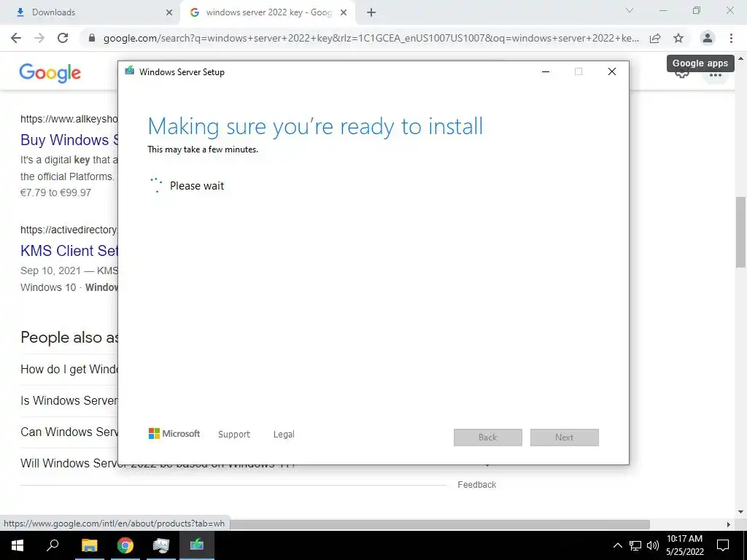Close the Windows Server Setup window

tap(612, 71)
